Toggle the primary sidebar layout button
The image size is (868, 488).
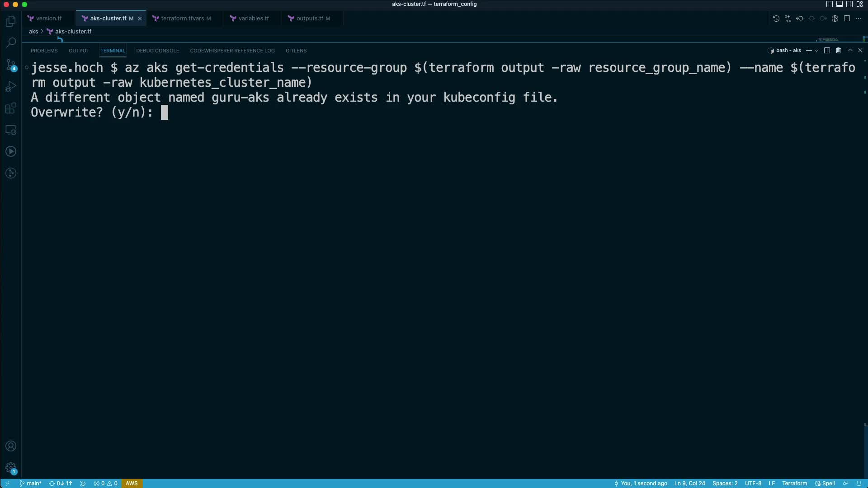click(x=829, y=4)
